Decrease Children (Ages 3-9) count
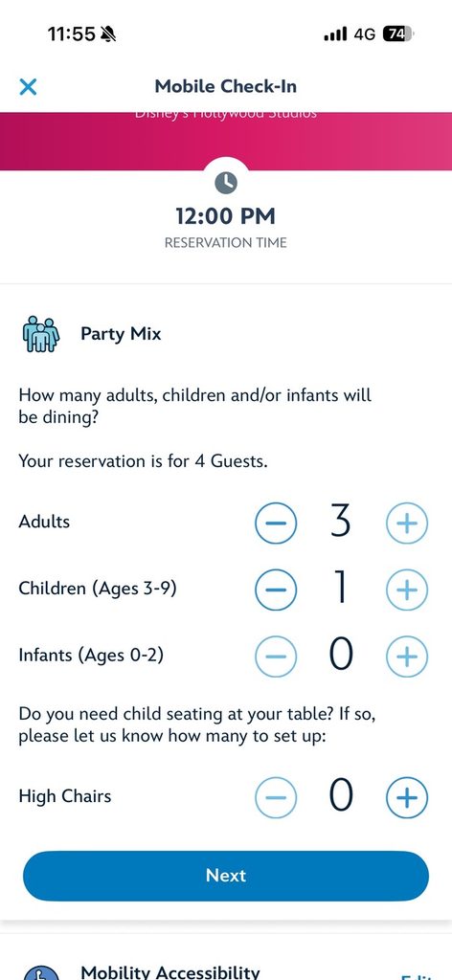The height and width of the screenshot is (980, 452). pyautogui.click(x=276, y=589)
